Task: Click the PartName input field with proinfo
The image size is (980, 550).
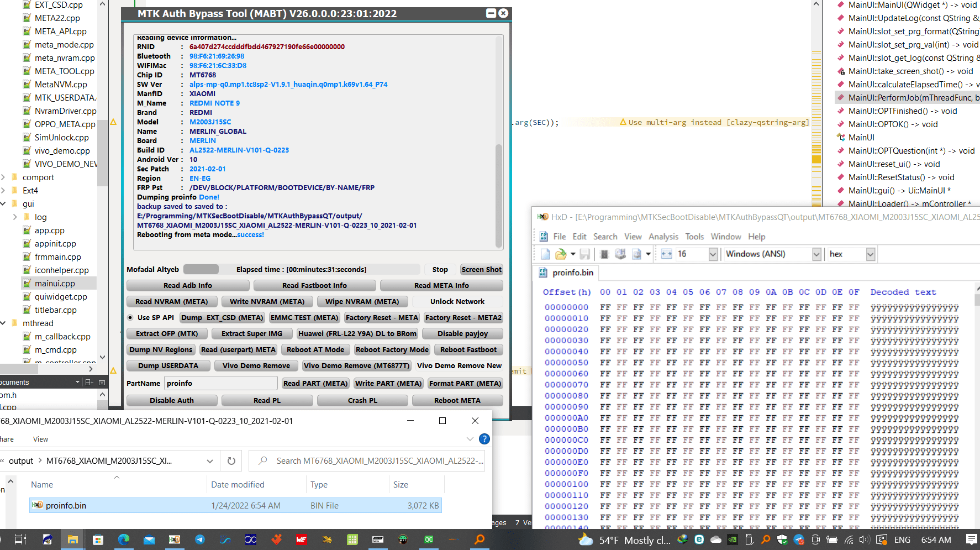Action: click(x=220, y=384)
